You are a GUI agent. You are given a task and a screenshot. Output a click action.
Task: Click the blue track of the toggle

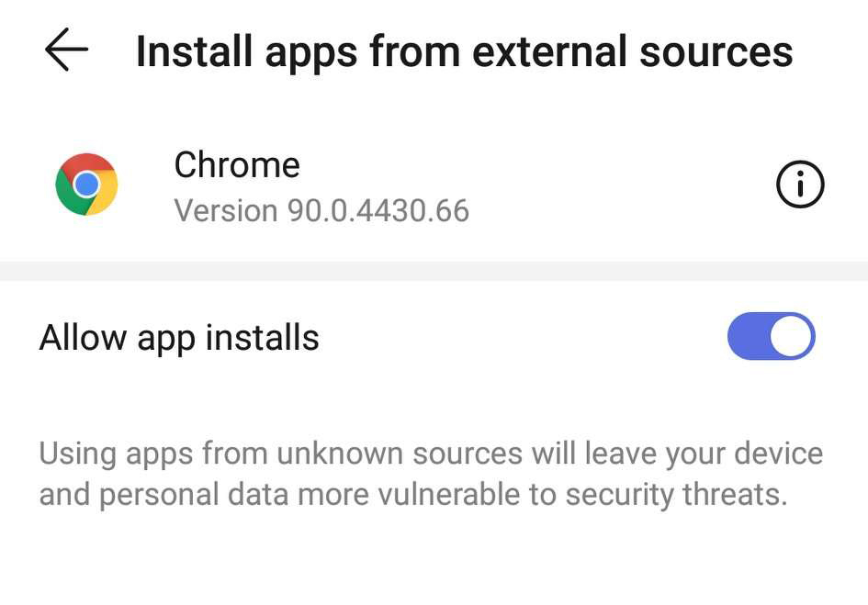(747, 337)
